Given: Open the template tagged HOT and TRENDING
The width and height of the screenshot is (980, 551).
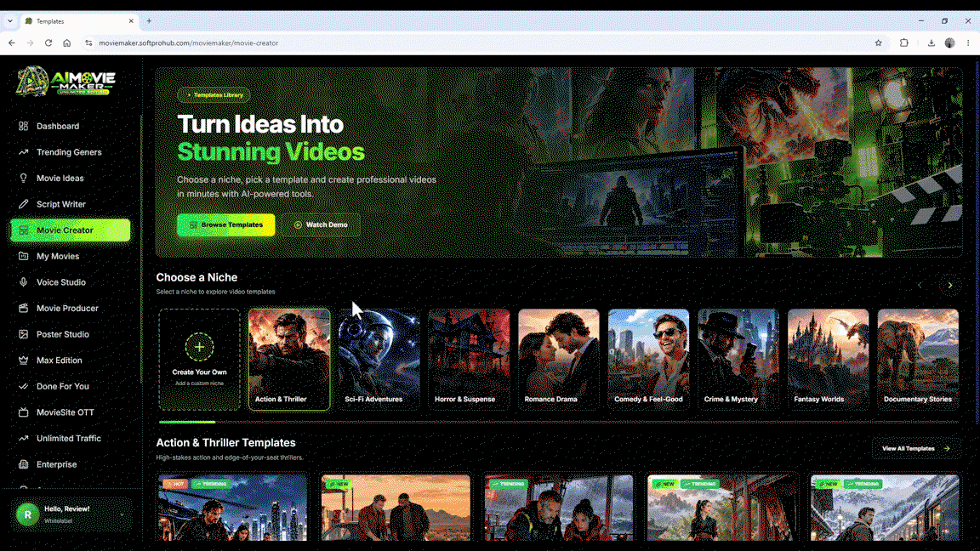Looking at the screenshot, I should coord(232,507).
